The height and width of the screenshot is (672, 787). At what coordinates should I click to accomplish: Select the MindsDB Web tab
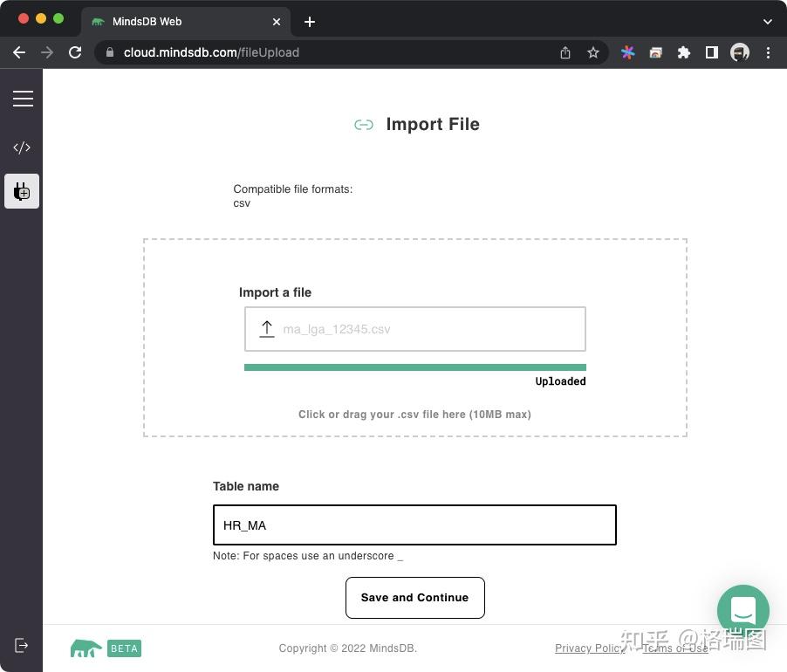pos(186,22)
